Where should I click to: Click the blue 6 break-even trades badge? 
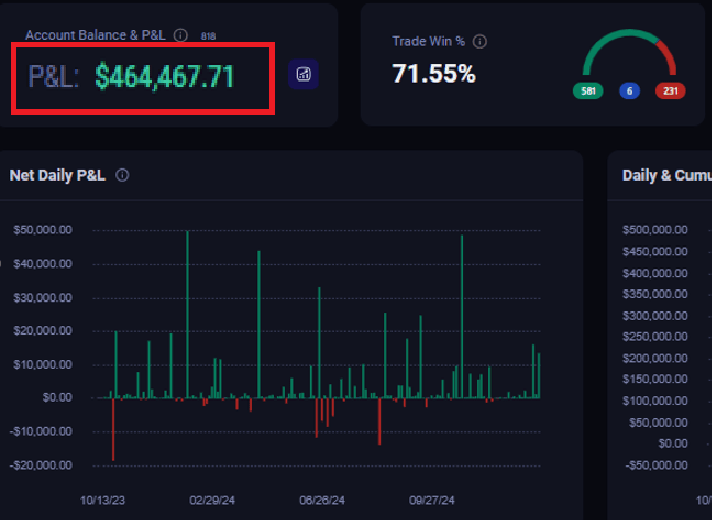[x=630, y=91]
